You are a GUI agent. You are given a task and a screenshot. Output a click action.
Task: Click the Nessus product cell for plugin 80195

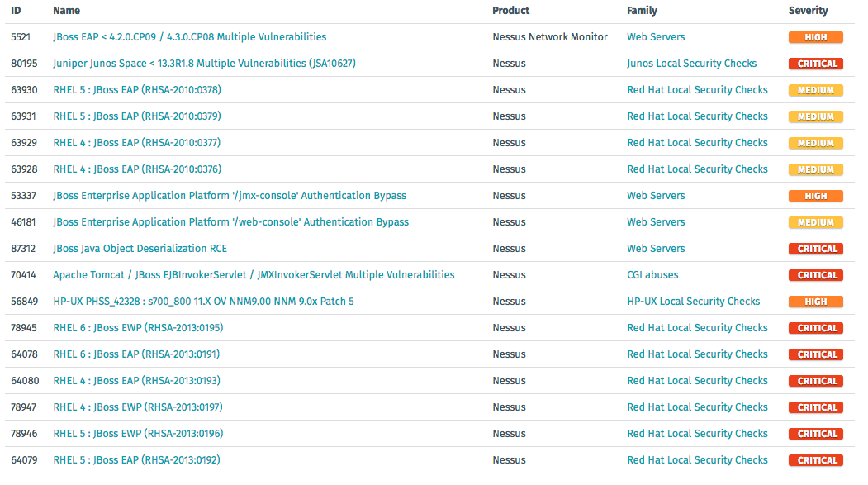pos(510,64)
